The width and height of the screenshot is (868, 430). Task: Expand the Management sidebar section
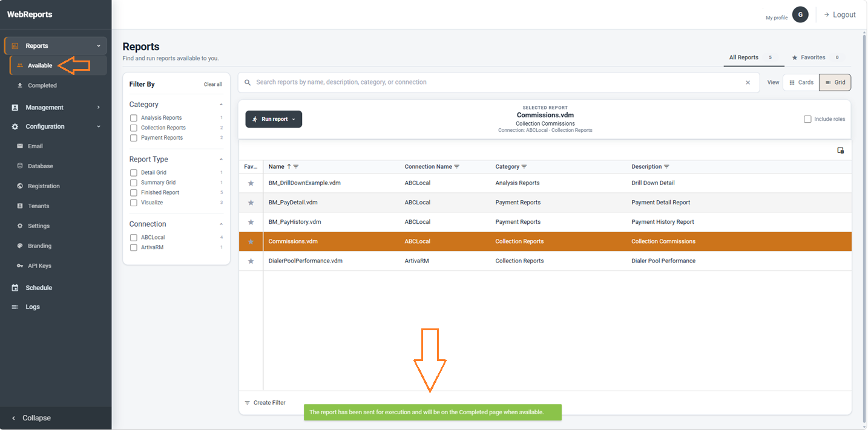[x=56, y=108]
